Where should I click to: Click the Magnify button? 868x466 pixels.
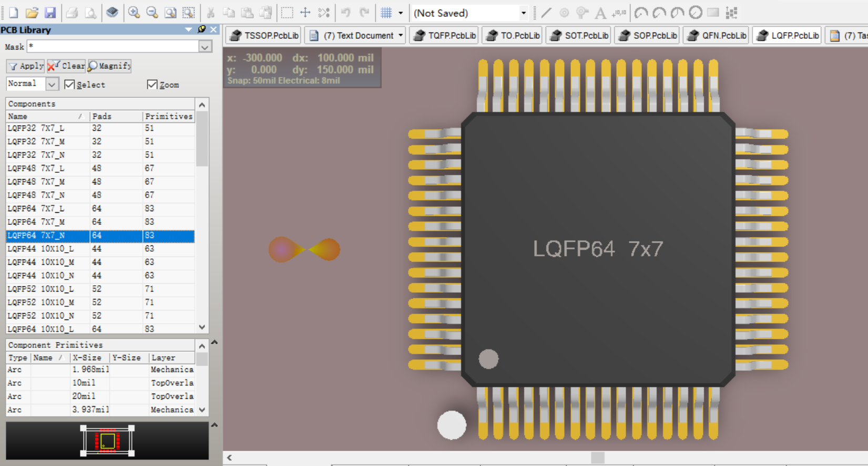tap(109, 66)
